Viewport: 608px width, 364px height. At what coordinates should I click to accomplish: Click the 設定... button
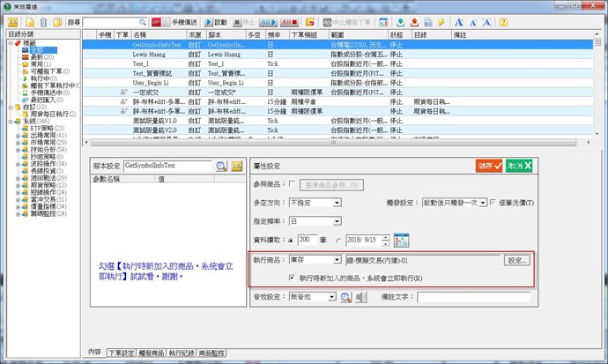[x=516, y=260]
